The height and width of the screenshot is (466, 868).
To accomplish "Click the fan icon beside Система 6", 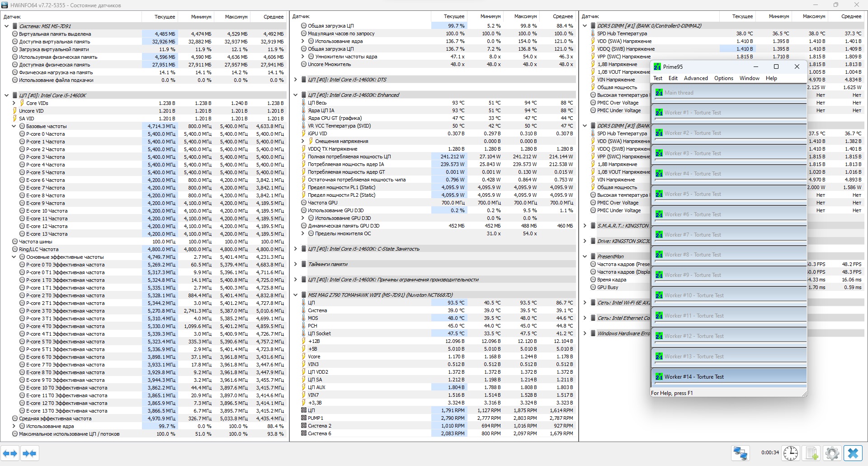I will point(304,433).
